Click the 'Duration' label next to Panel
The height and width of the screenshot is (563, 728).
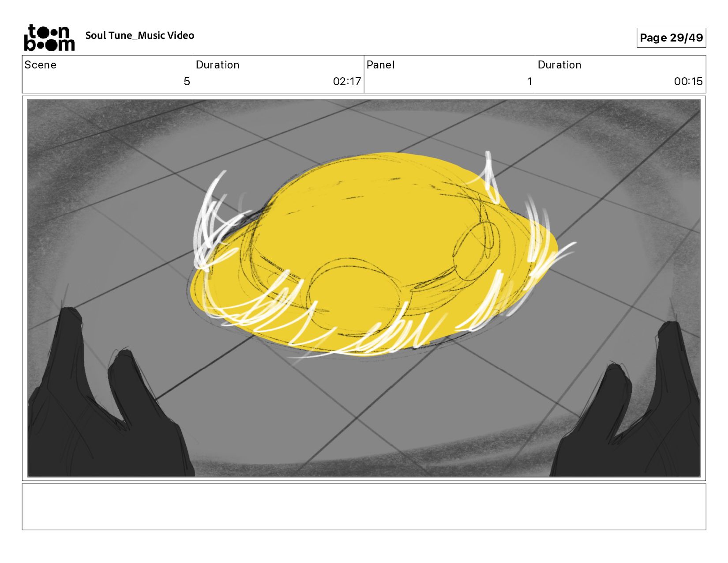(x=559, y=65)
